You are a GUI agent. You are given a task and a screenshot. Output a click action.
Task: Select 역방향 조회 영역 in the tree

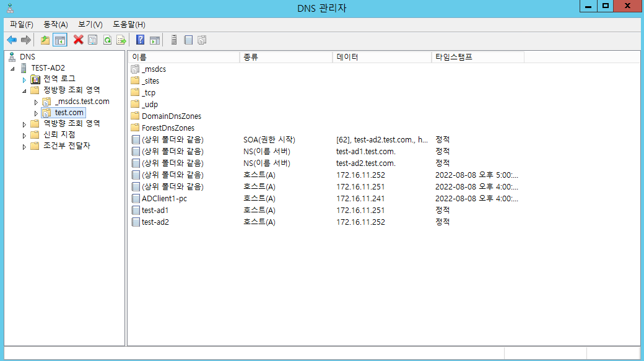click(x=72, y=123)
